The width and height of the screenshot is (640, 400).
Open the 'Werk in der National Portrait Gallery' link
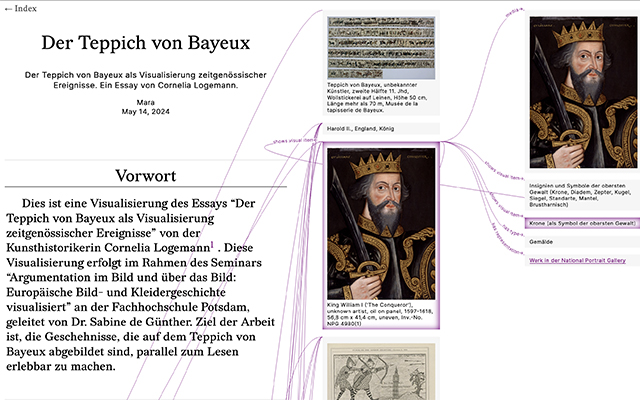577,260
